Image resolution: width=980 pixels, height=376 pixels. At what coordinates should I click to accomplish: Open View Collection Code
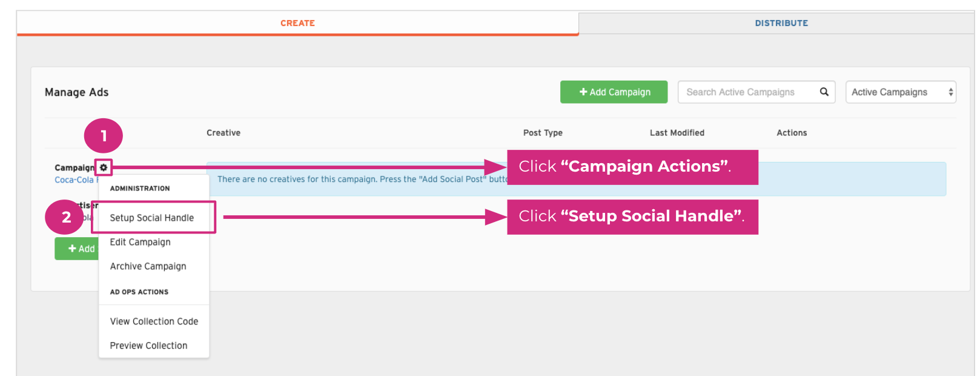(x=154, y=321)
